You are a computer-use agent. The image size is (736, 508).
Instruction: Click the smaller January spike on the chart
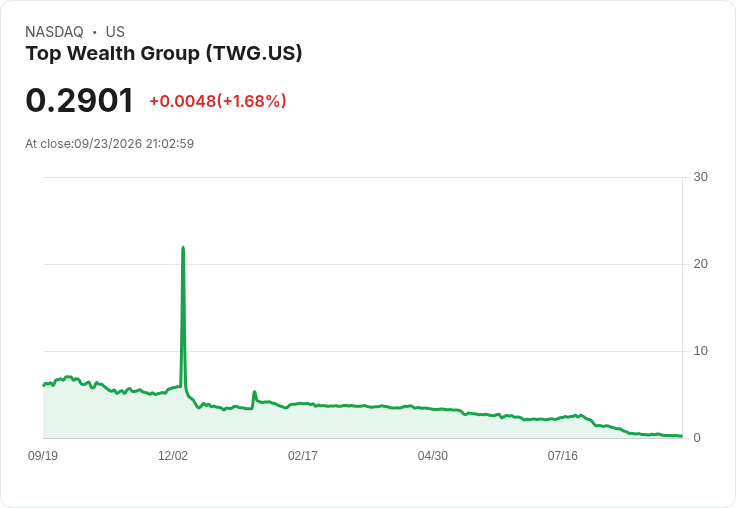[254, 392]
